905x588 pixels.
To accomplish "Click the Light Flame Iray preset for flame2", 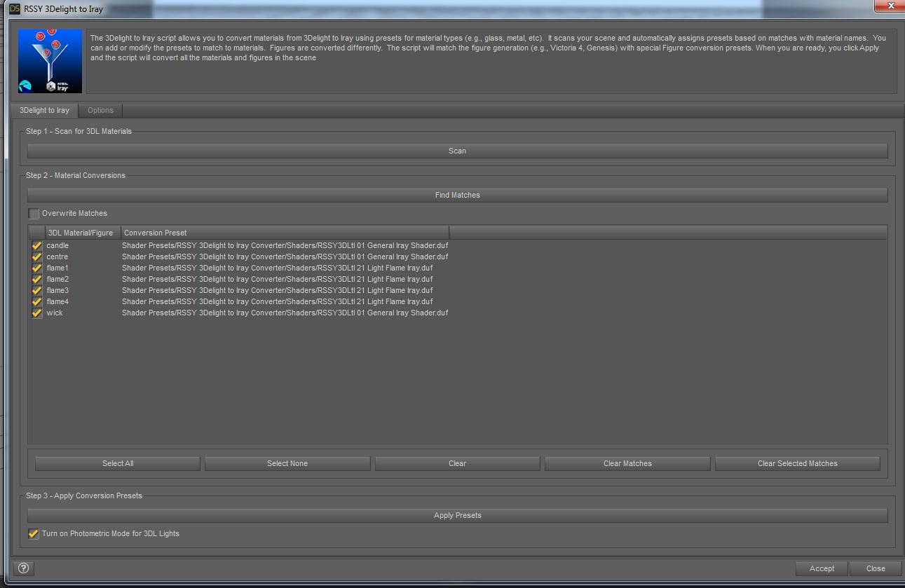I will click(x=278, y=280).
